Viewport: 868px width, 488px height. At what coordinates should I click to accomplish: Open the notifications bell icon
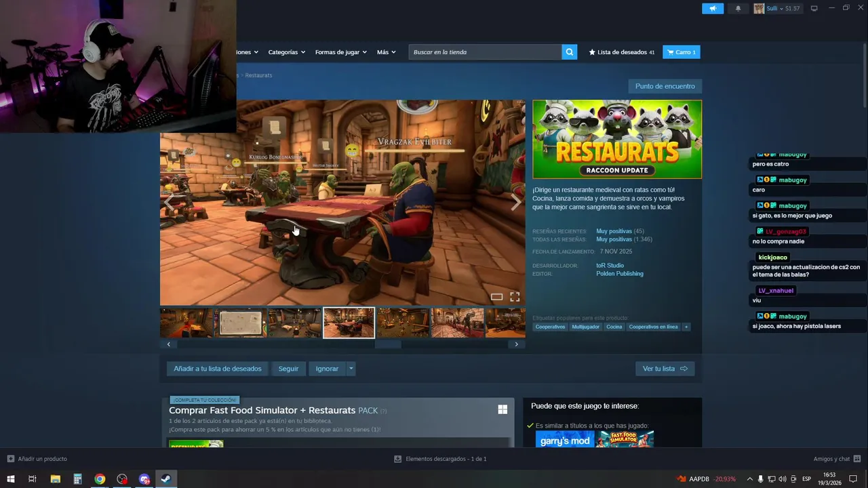738,8
